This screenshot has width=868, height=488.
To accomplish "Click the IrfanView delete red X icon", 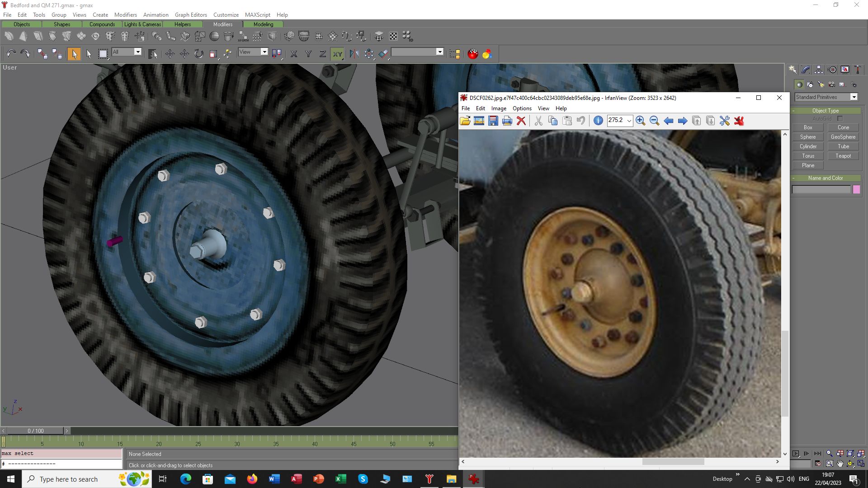I will [x=521, y=121].
